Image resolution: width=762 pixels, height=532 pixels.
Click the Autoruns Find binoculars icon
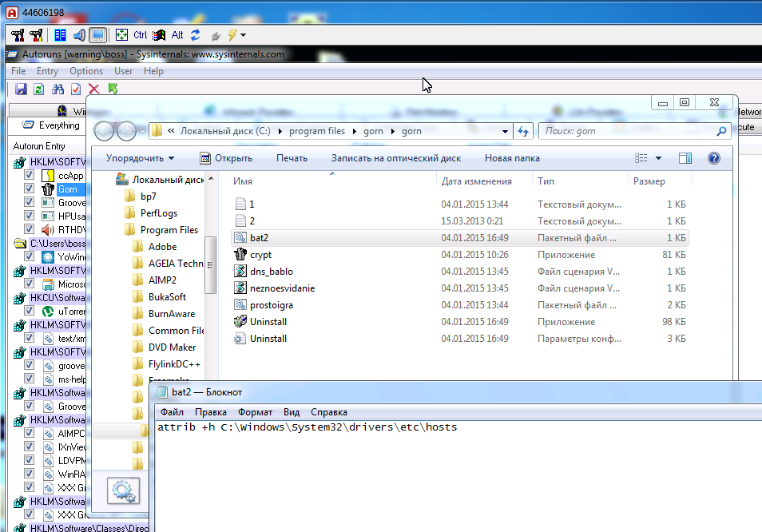(x=58, y=89)
